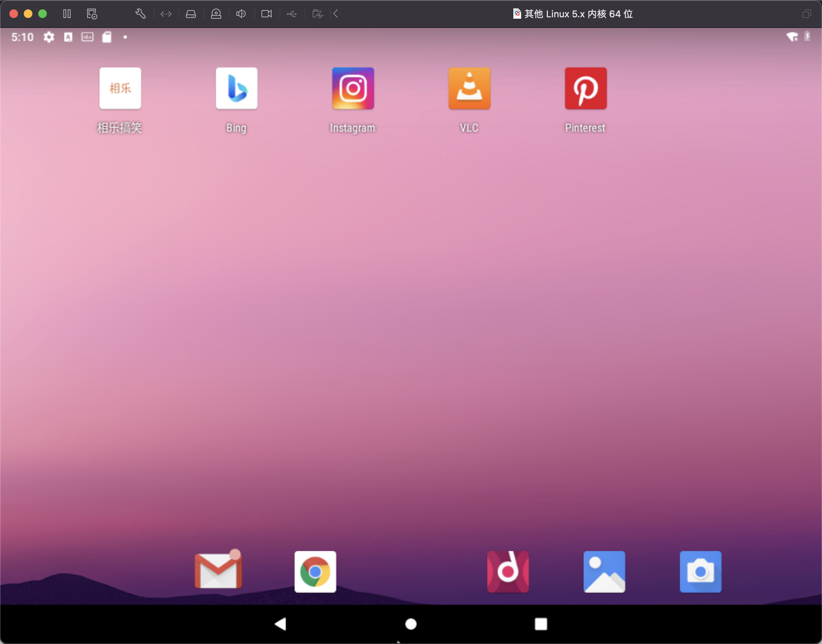Click the battery status icon
Screen dimensions: 822x644
tap(807, 36)
